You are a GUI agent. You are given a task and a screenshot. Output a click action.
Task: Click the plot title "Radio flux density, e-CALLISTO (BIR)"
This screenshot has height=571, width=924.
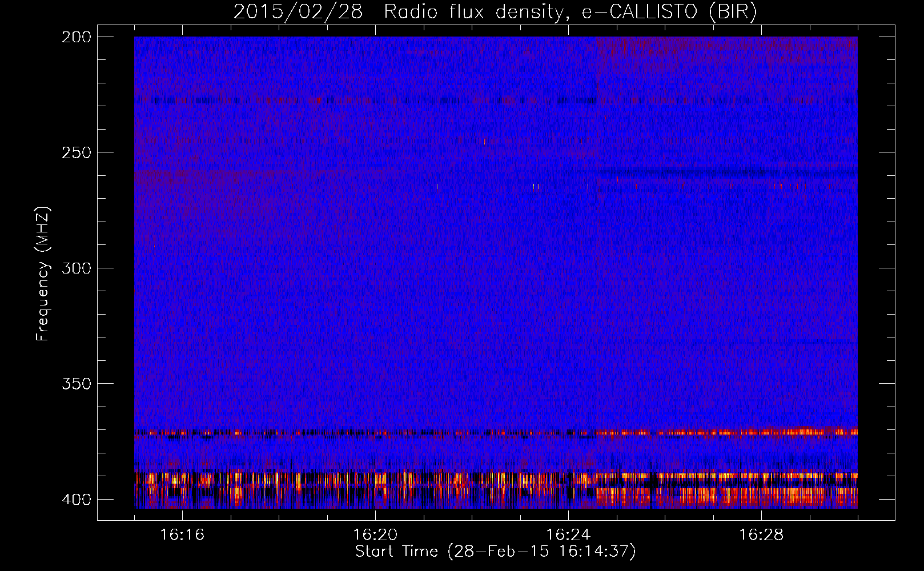tap(570, 12)
